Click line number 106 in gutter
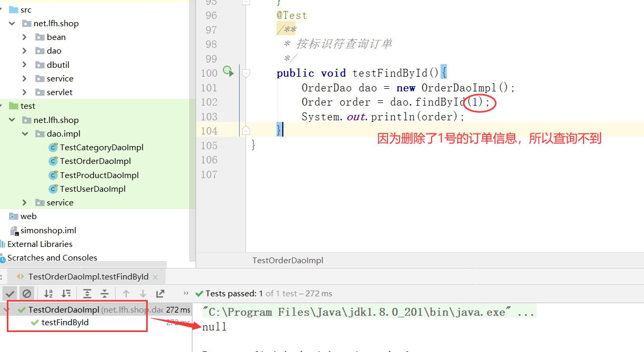 coord(209,160)
